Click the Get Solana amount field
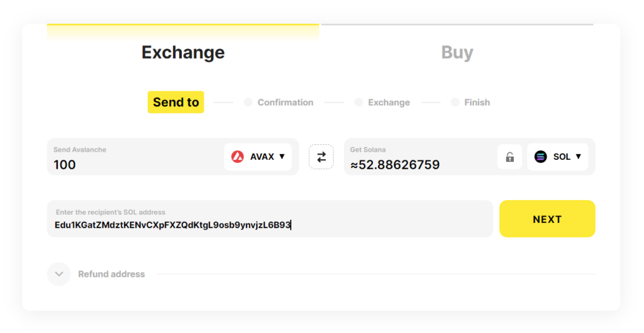The width and height of the screenshot is (644, 333). click(x=418, y=164)
